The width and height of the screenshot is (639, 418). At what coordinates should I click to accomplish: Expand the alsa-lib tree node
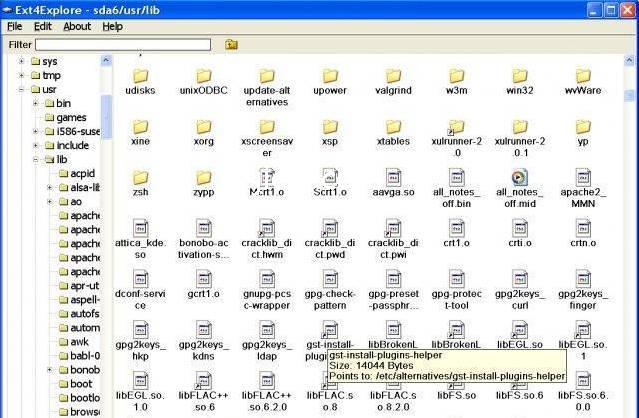(x=50, y=188)
